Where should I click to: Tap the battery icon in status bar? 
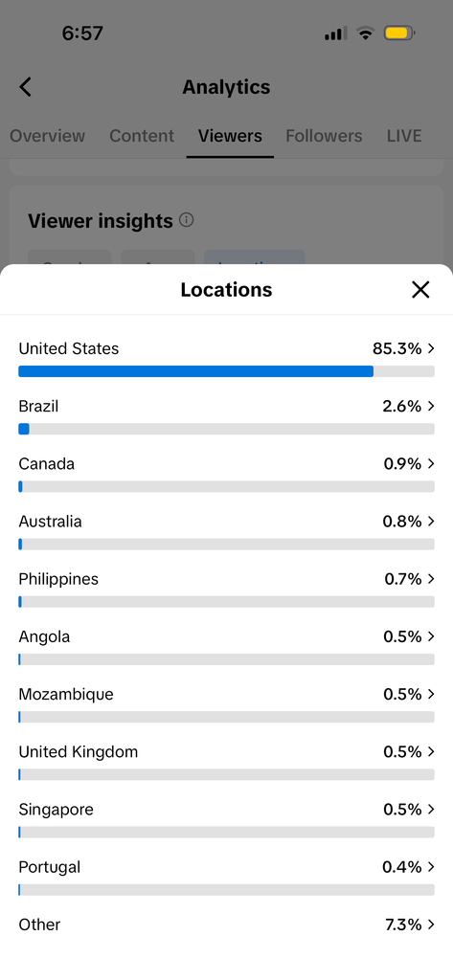[399, 33]
